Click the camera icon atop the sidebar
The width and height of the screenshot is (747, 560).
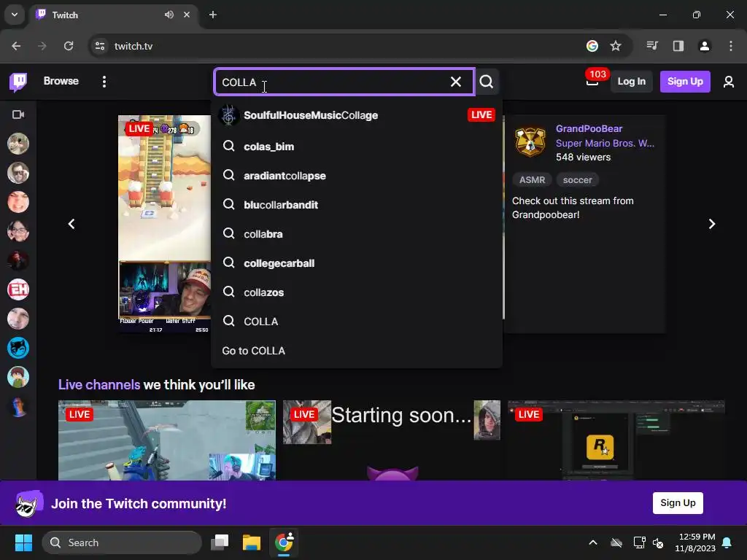[x=18, y=114]
